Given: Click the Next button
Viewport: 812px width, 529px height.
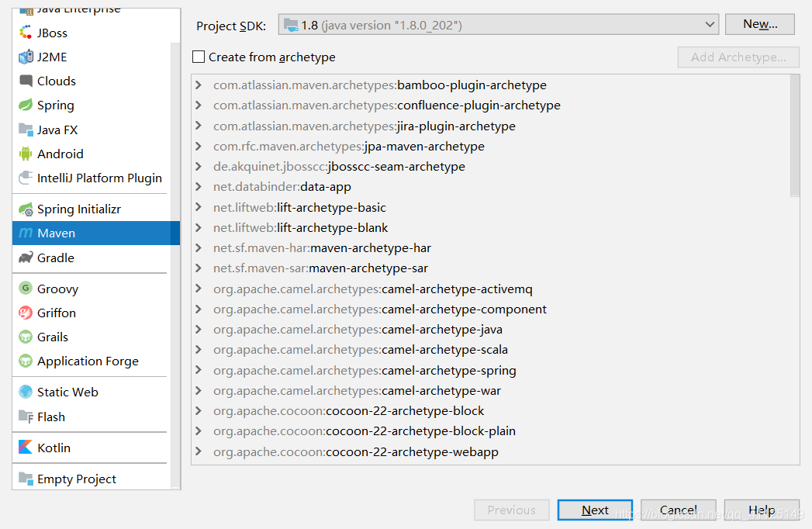Looking at the screenshot, I should pos(595,510).
